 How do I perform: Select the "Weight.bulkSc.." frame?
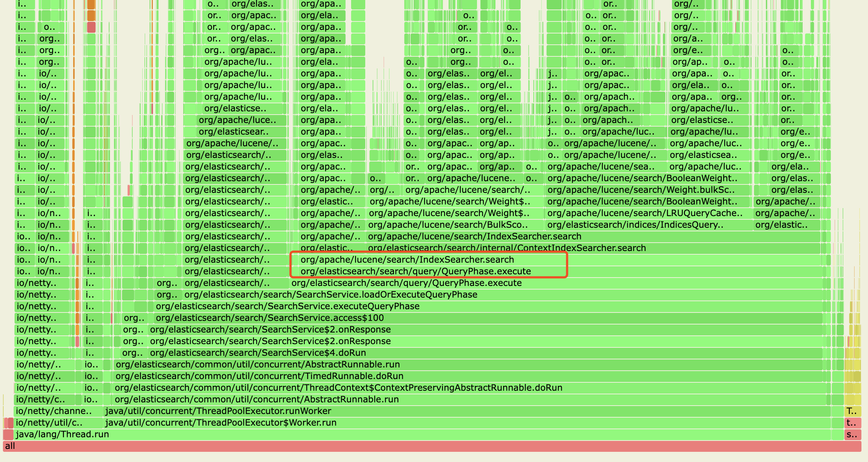pyautogui.click(x=648, y=190)
